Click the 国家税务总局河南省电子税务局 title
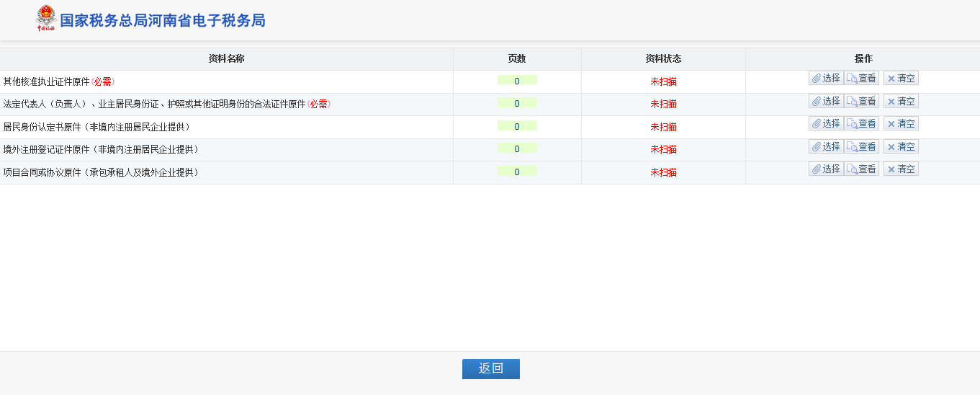 [162, 21]
